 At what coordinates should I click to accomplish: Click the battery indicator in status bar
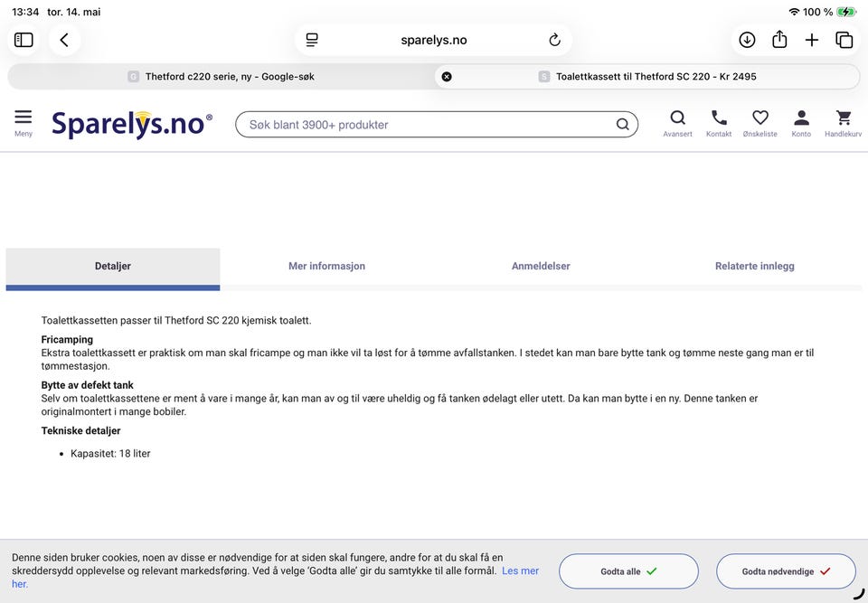pyautogui.click(x=846, y=12)
